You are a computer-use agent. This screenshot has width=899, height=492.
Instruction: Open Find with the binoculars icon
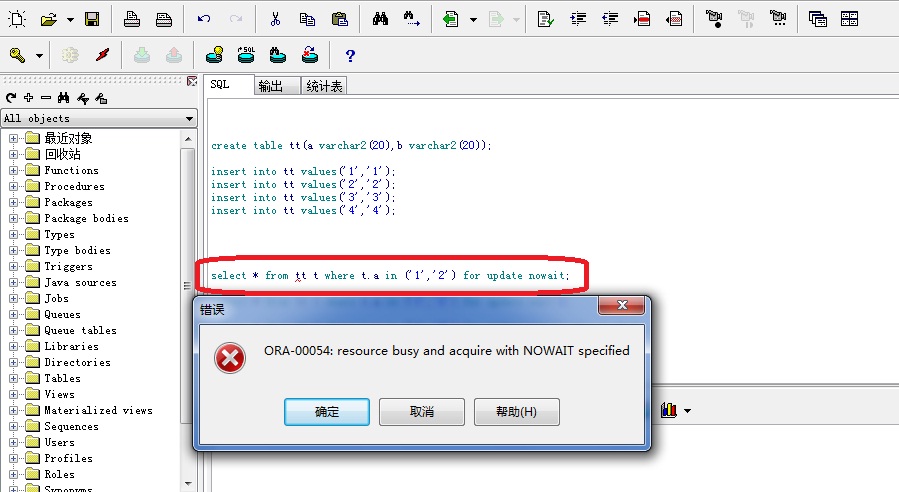(380, 19)
